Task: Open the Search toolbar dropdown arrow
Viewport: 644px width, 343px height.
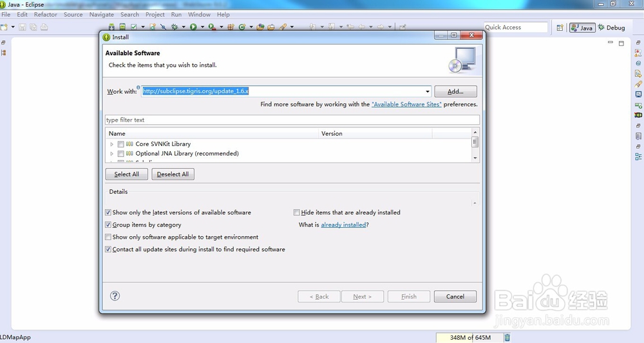Action: pyautogui.click(x=292, y=27)
